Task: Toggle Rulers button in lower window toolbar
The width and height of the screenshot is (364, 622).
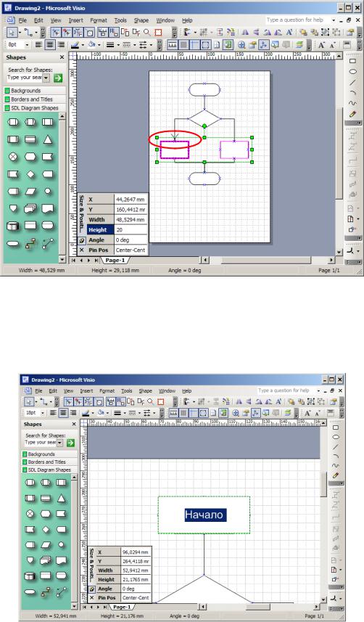Action: [173, 413]
